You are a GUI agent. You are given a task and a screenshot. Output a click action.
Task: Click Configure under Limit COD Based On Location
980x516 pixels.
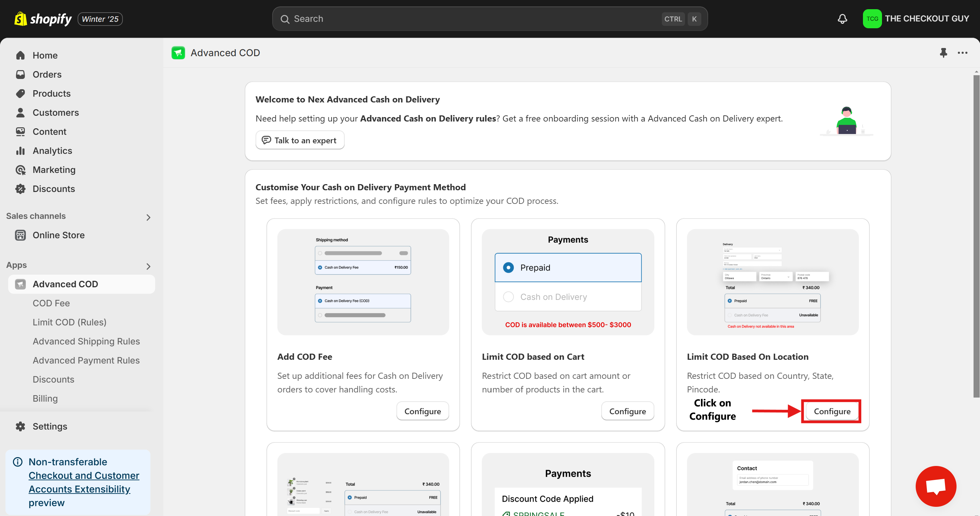832,412
